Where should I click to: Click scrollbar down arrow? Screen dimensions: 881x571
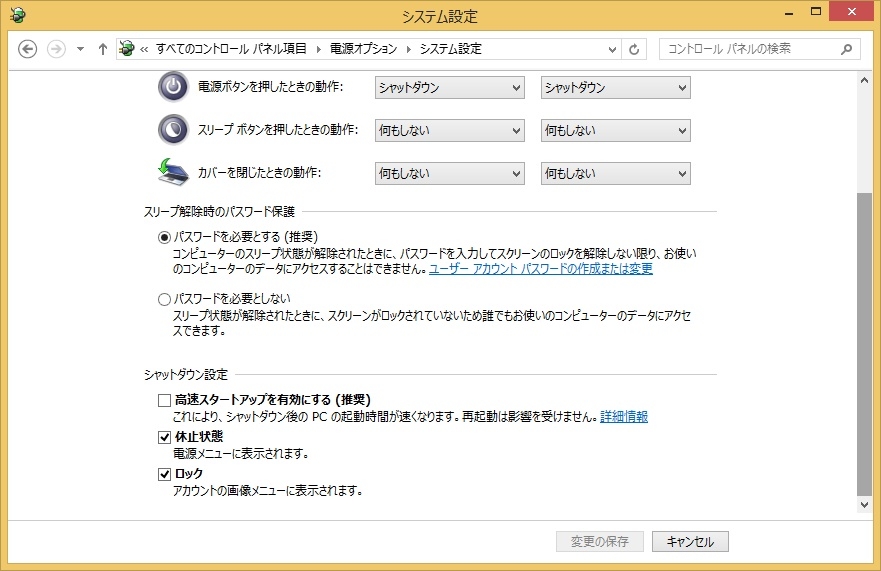864,505
